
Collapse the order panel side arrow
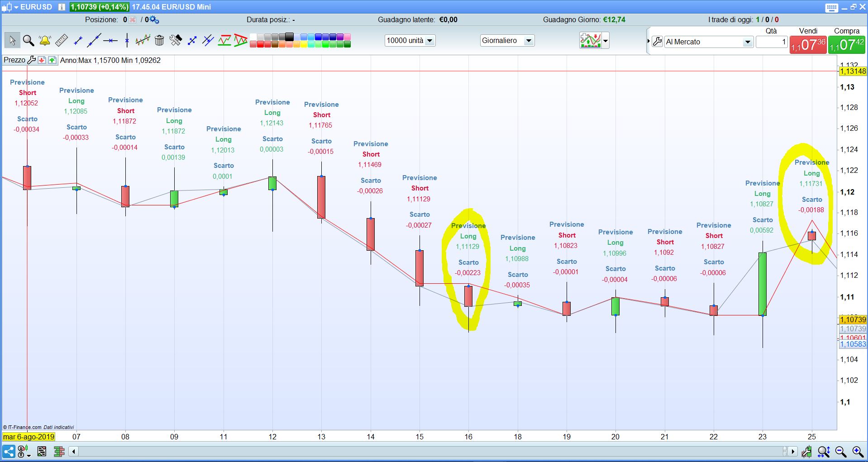point(649,41)
